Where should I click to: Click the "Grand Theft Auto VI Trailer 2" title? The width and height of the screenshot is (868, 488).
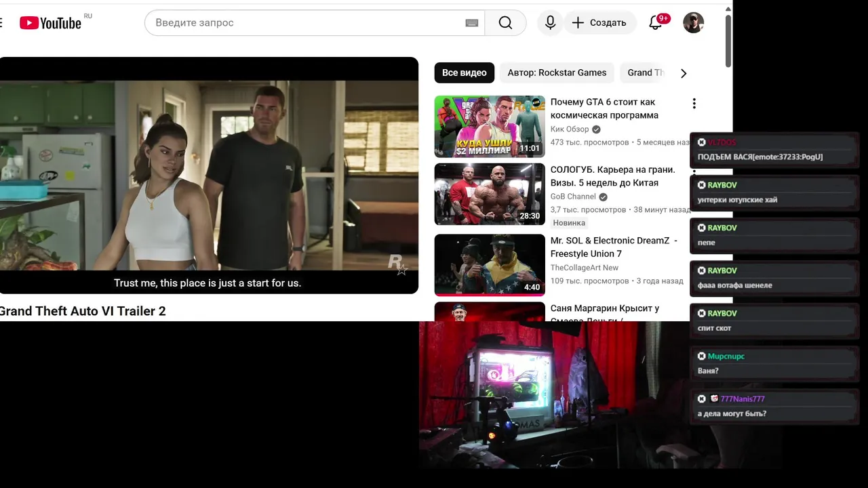click(x=82, y=311)
